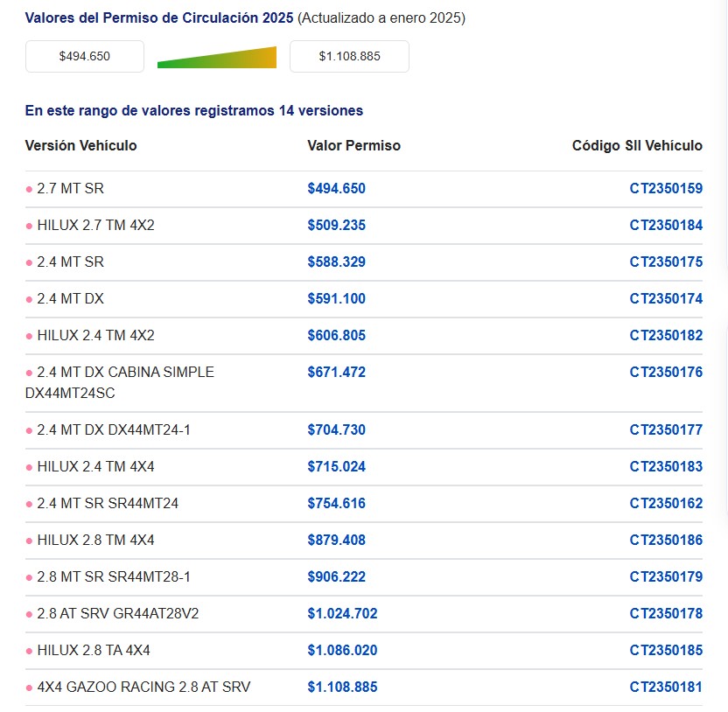
Task: Open vehicle code CT2350159 link
Action: point(665,189)
